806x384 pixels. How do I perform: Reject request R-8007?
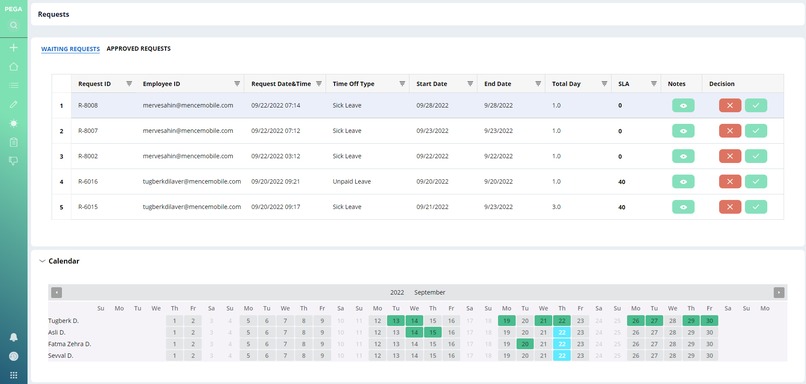coord(730,131)
